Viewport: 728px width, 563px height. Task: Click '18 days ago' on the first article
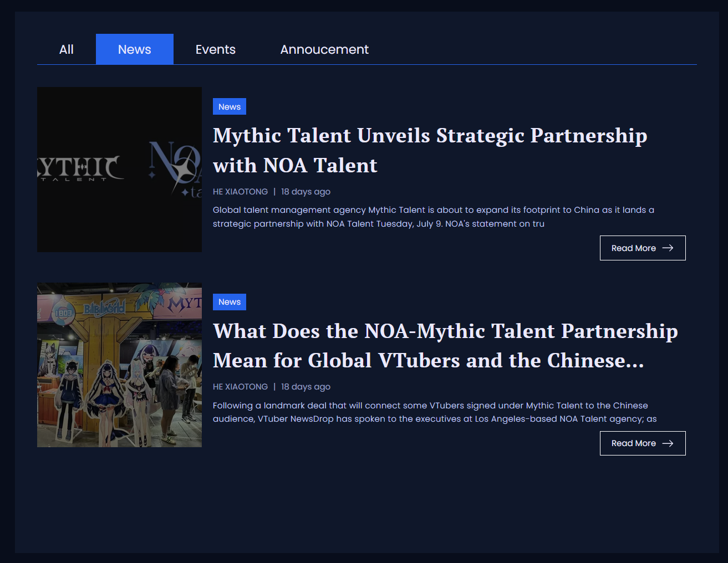[306, 192]
